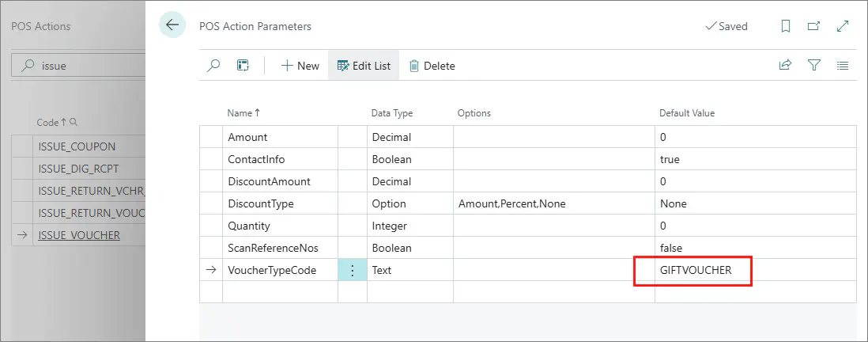Click the 'true' default value for ContactInfo

click(x=756, y=159)
